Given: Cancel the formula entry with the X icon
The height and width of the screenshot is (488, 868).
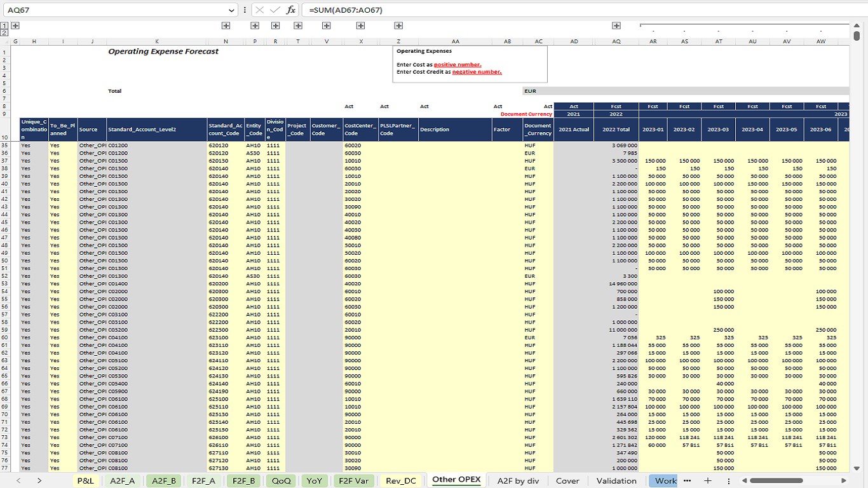Looking at the screenshot, I should click(259, 10).
